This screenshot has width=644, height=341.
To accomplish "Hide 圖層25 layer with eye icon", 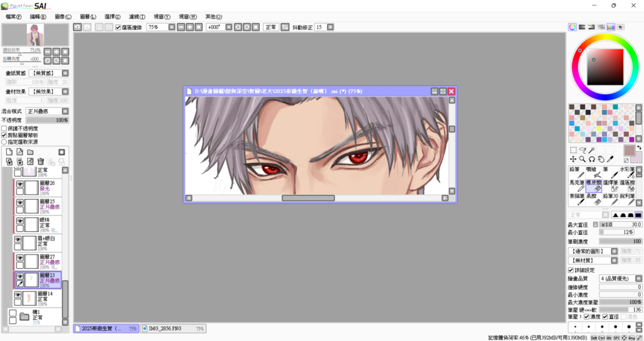I will click(x=19, y=203).
